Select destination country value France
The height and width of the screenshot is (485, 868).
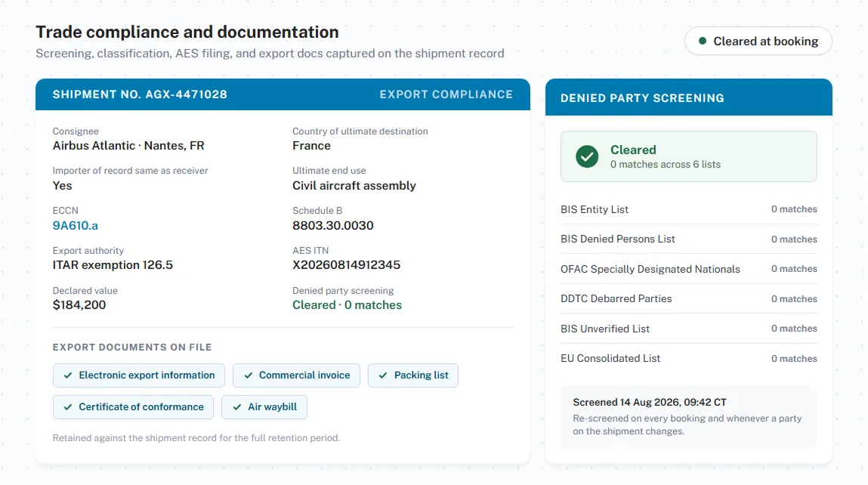click(312, 146)
